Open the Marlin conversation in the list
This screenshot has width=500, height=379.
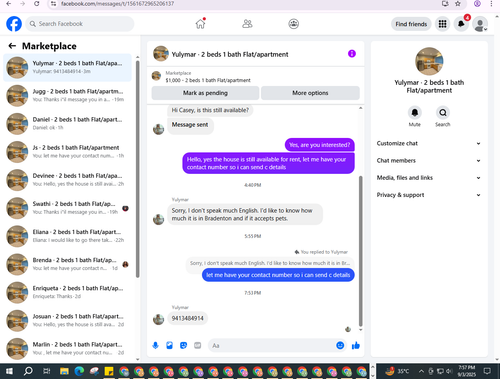click(x=67, y=349)
